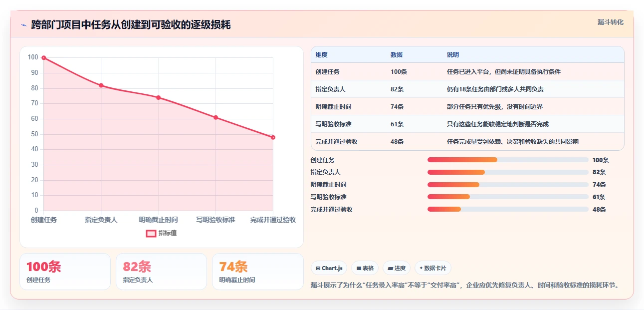The height and width of the screenshot is (310, 644).
Task: Toggle the 指标值 legend swatch
Action: 151,233
